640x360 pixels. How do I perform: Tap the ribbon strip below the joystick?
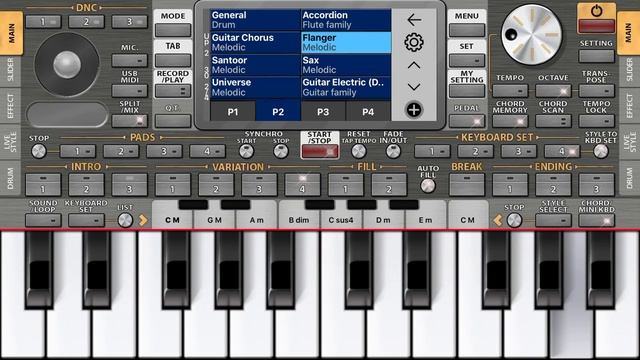[x=67, y=114]
